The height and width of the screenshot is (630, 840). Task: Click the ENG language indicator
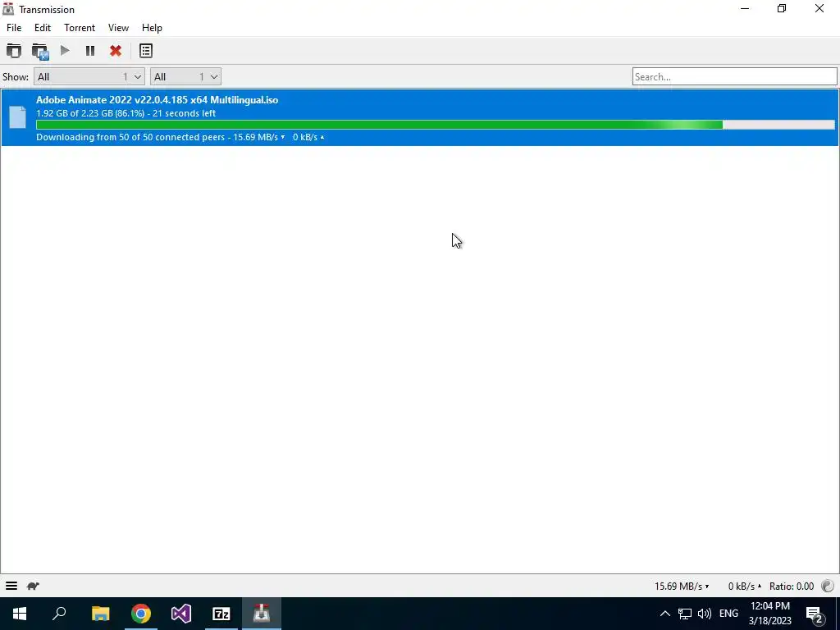728,614
